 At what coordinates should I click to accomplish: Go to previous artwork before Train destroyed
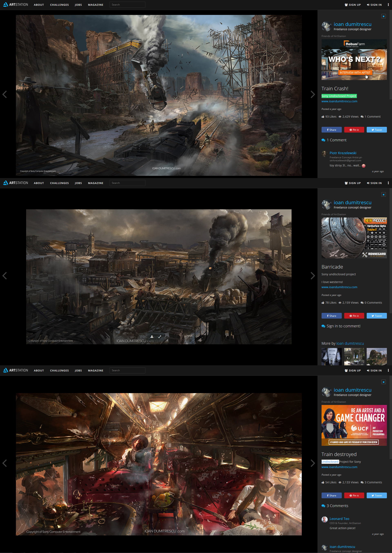pyautogui.click(x=4, y=463)
